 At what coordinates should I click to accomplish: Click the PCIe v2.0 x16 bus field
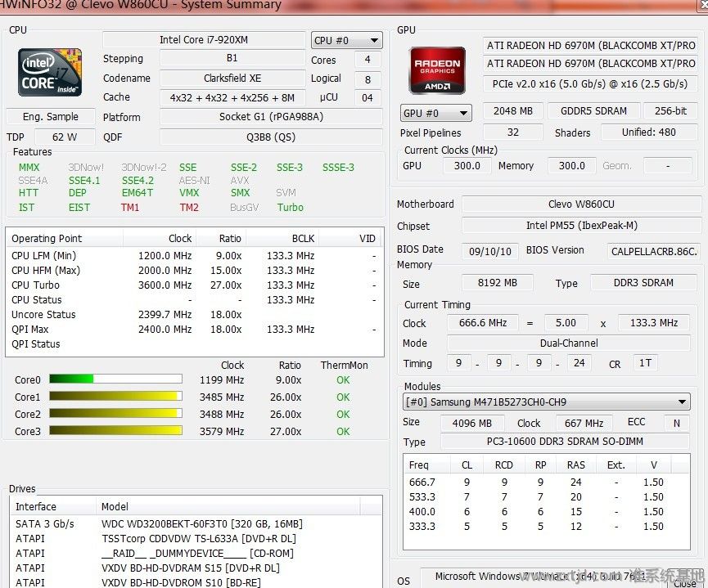pos(589,84)
